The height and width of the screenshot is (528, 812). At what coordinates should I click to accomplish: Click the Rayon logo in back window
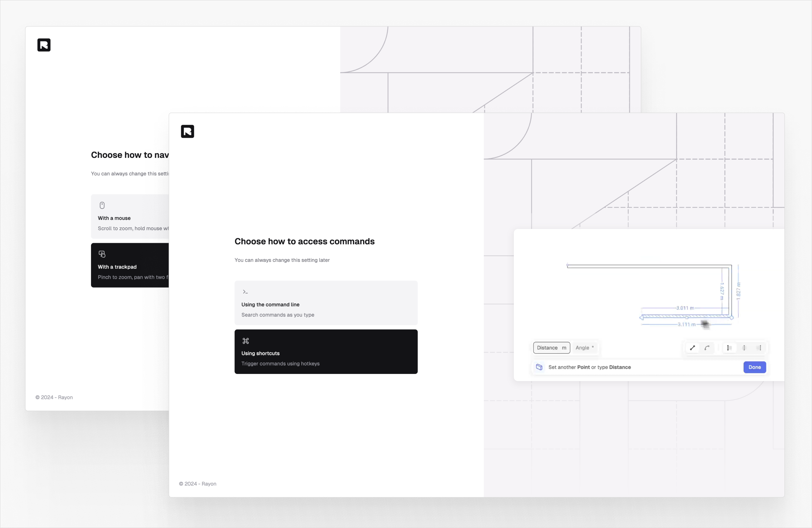pyautogui.click(x=44, y=45)
